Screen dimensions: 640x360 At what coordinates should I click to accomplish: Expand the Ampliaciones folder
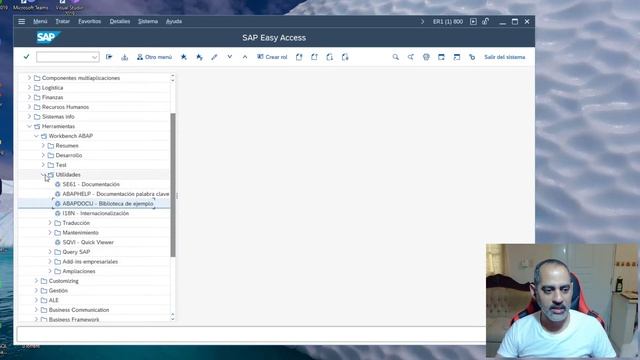[x=50, y=271]
